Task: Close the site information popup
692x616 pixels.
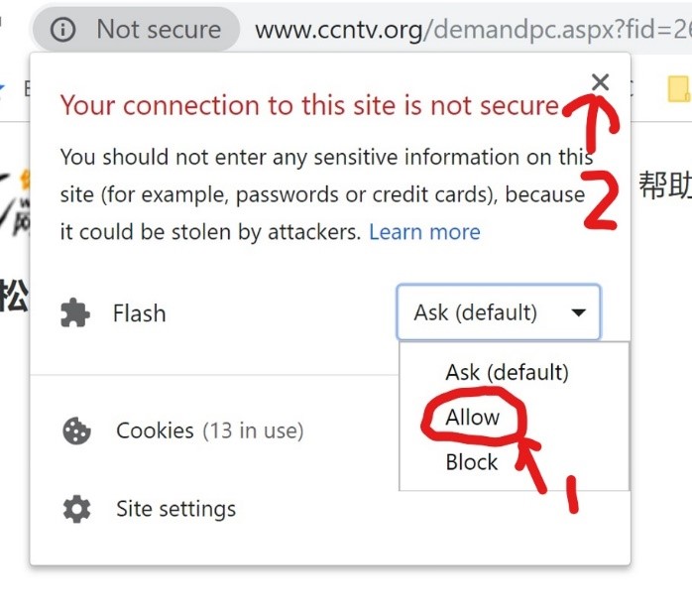Action: point(600,82)
